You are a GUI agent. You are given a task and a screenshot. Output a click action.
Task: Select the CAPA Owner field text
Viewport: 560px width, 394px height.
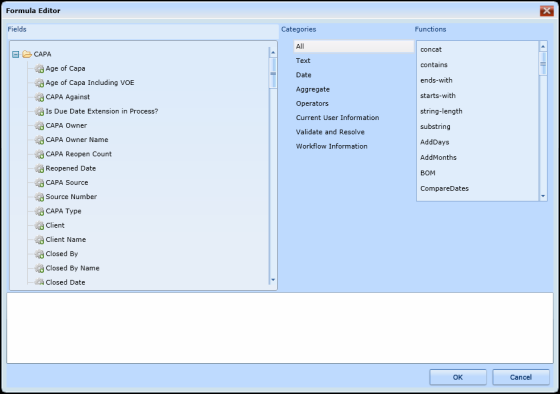pyautogui.click(x=66, y=125)
